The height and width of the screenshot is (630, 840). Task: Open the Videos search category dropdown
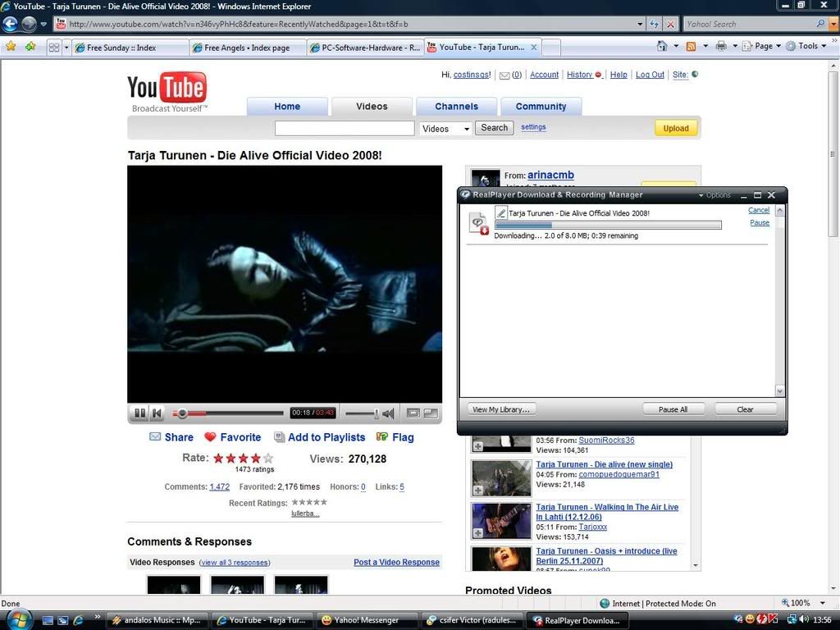pyautogui.click(x=445, y=129)
